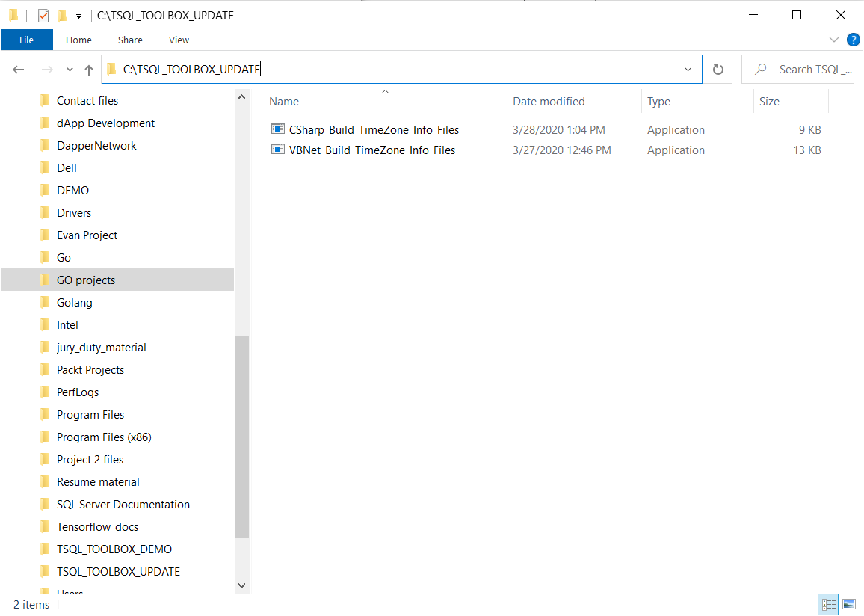Open the jury_duty_material folder
Screen dimensions: 864x616
102,348
